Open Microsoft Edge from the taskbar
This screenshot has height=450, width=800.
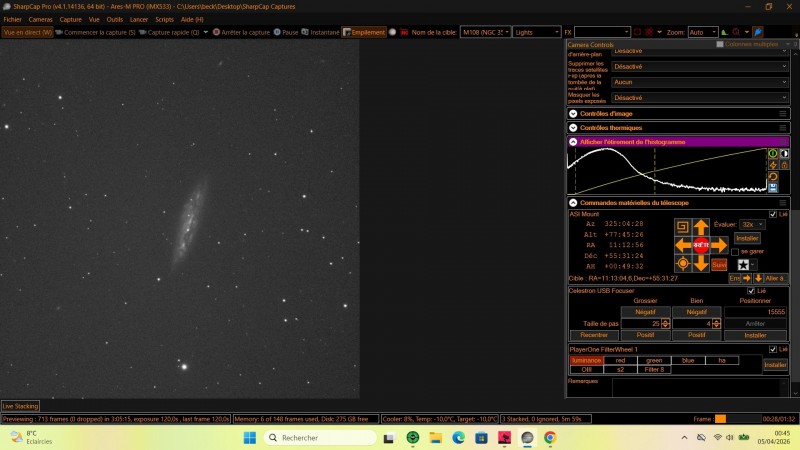458,438
